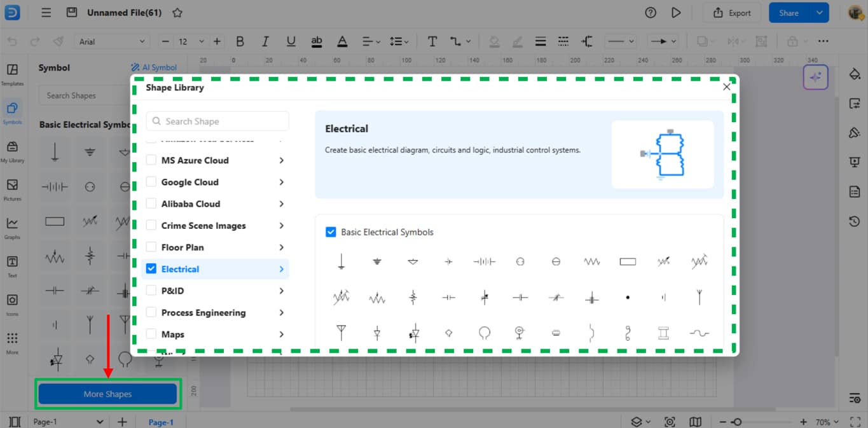Open the font color tool
The width and height of the screenshot is (868, 428).
pyautogui.click(x=342, y=41)
